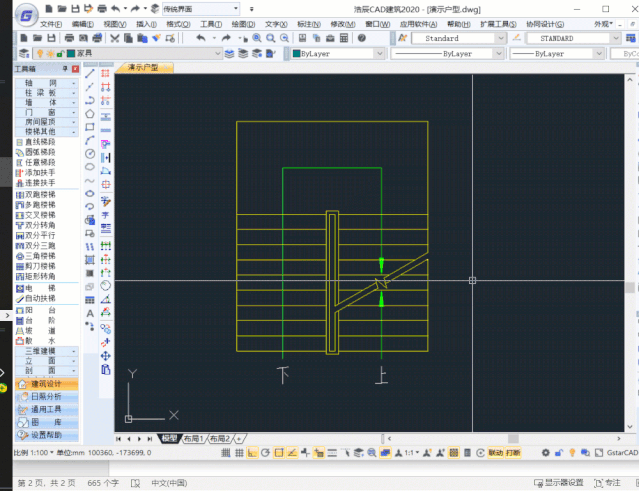
Task: Click the 设置帮助 panel button
Action: pyautogui.click(x=46, y=435)
